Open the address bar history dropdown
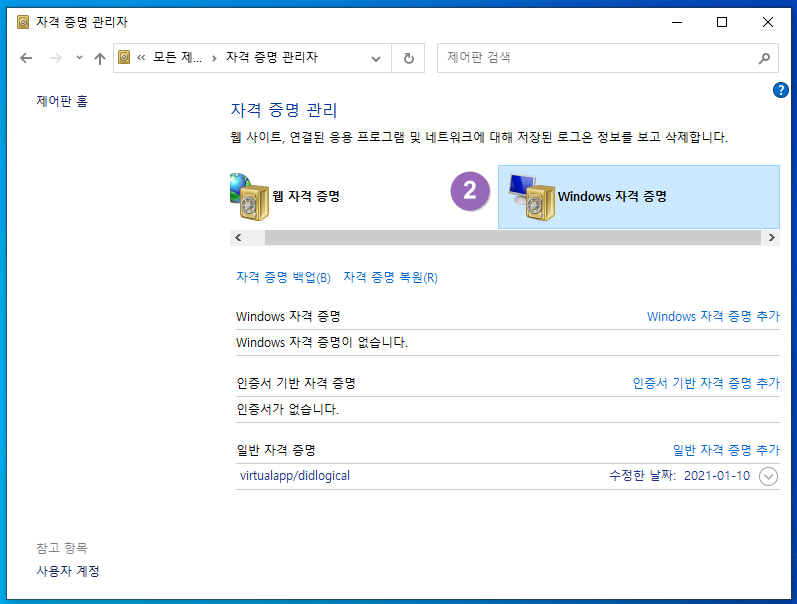Image resolution: width=797 pixels, height=604 pixels. pos(376,58)
